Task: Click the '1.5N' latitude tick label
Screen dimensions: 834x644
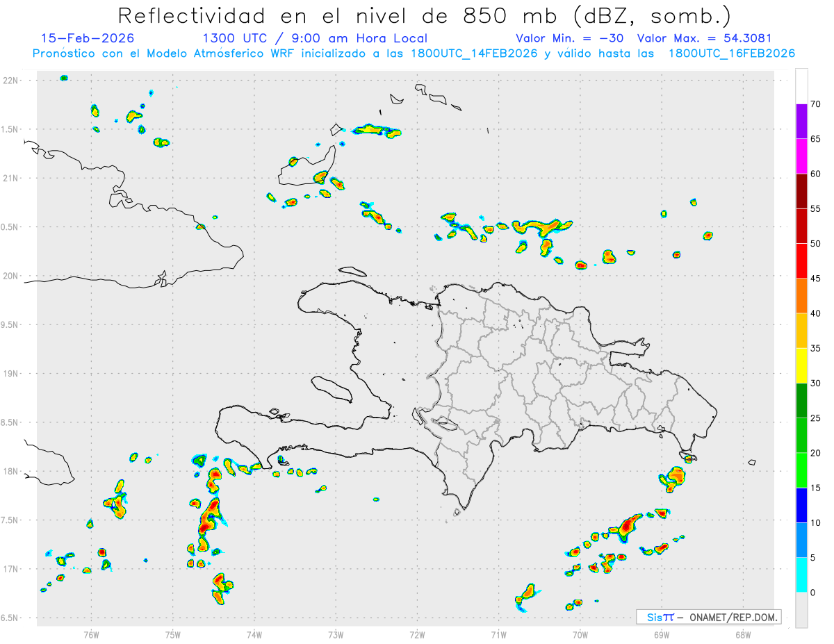Action: (10, 129)
